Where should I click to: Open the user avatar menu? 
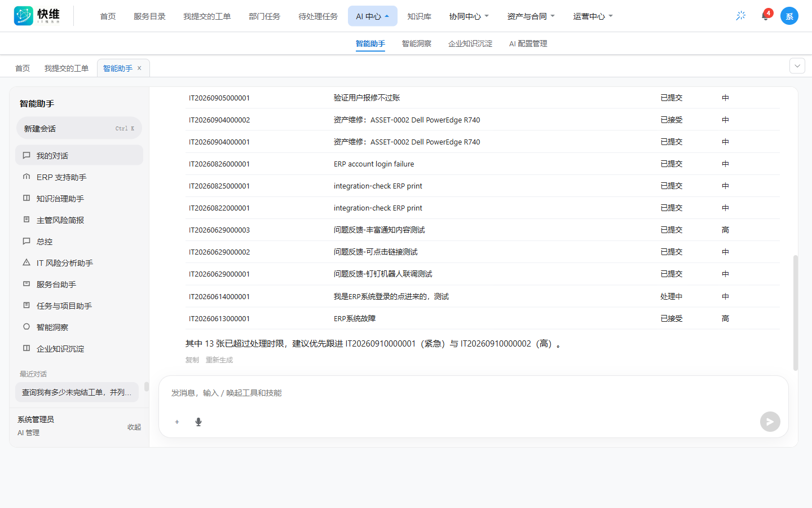(789, 16)
